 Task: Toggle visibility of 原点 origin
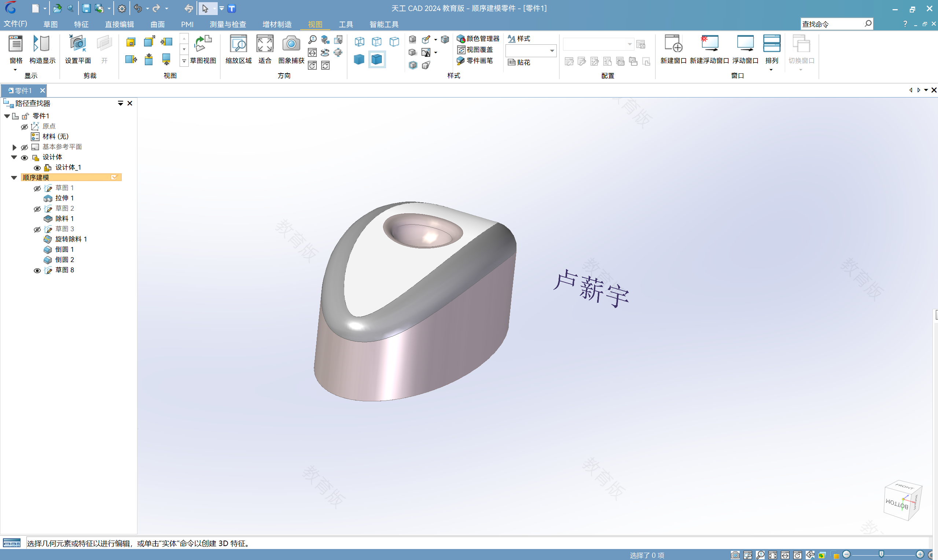click(x=25, y=126)
